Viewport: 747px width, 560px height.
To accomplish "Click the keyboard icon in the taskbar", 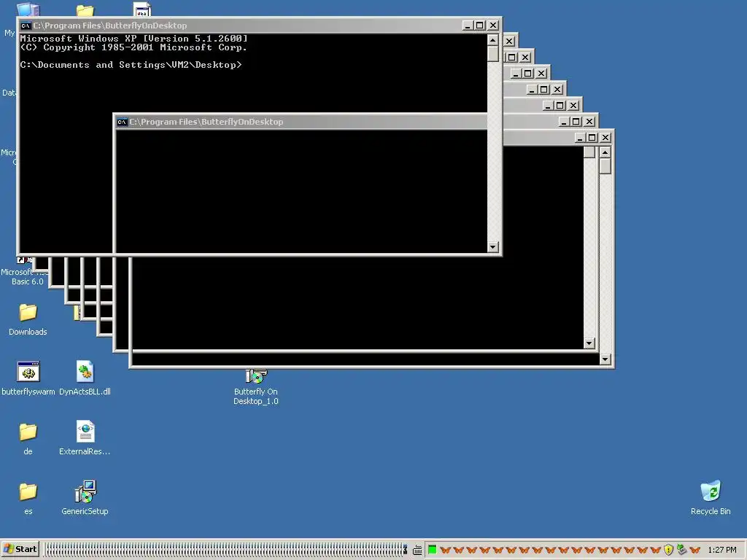I will click(x=417, y=551).
